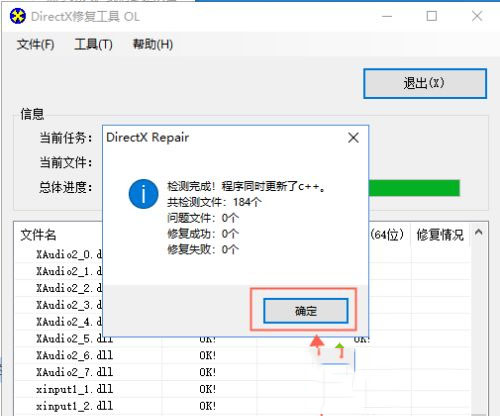Select the XAudio2_1 file row
This screenshot has height=416, width=500.
pyautogui.click(x=69, y=271)
